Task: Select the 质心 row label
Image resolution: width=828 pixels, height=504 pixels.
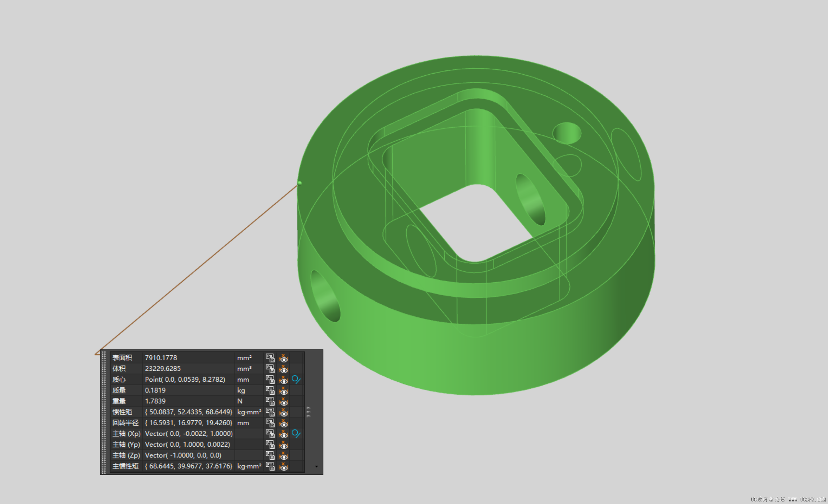Action: tap(119, 379)
